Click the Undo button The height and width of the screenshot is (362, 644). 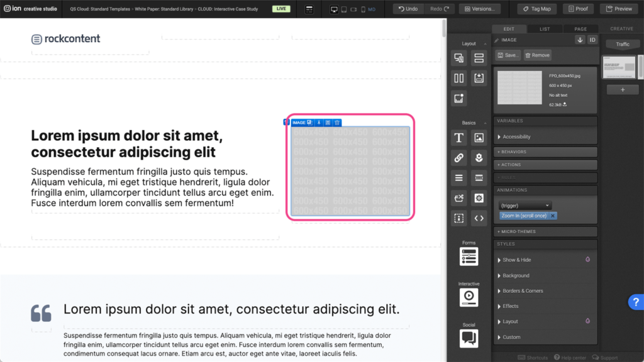(x=408, y=9)
